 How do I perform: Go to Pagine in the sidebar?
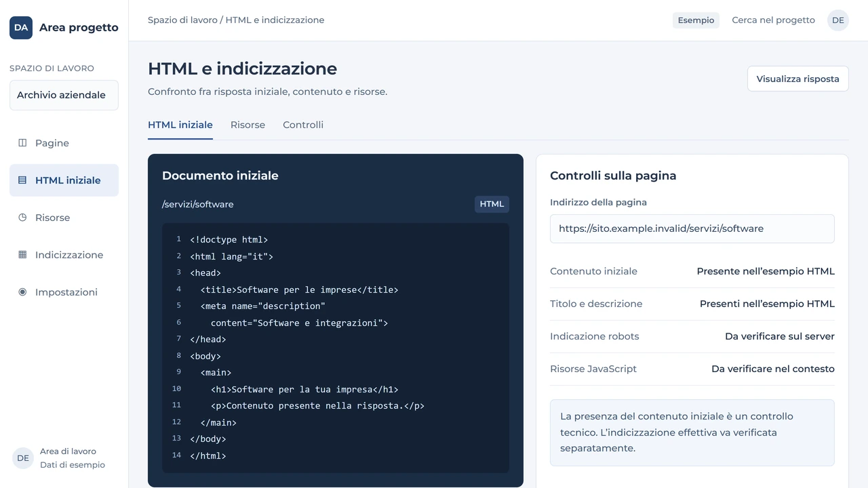tap(64, 143)
